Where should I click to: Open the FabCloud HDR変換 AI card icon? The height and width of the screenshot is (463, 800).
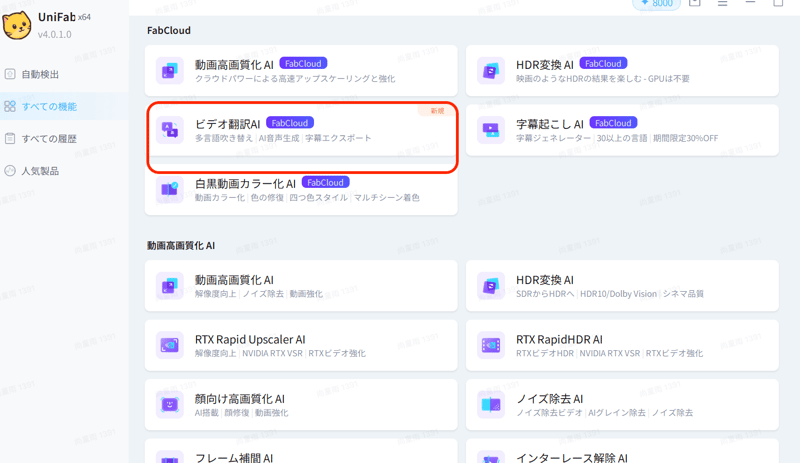(491, 70)
